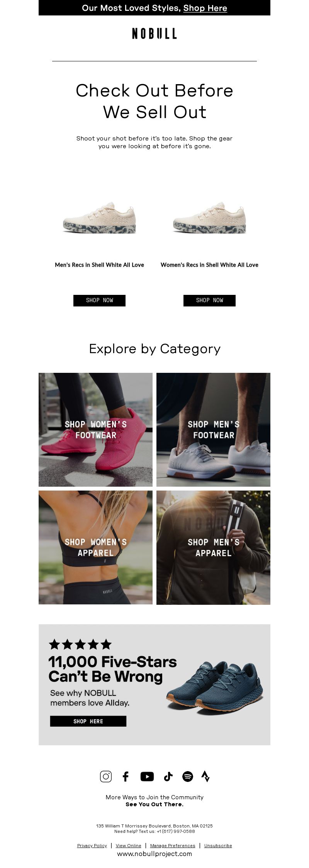Click Shop Here in the Allday banner
Screen dimensions: 309x868
pyautogui.click(x=88, y=721)
